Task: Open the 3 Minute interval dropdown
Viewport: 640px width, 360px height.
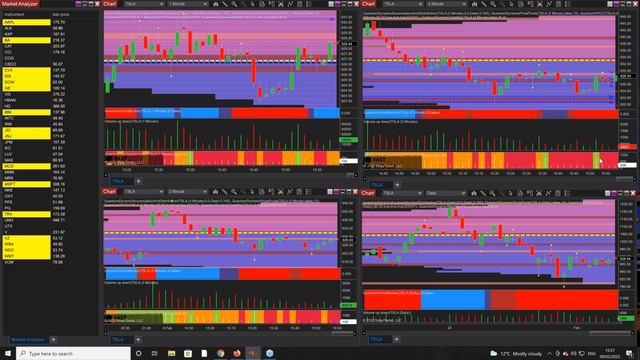Action: click(187, 191)
